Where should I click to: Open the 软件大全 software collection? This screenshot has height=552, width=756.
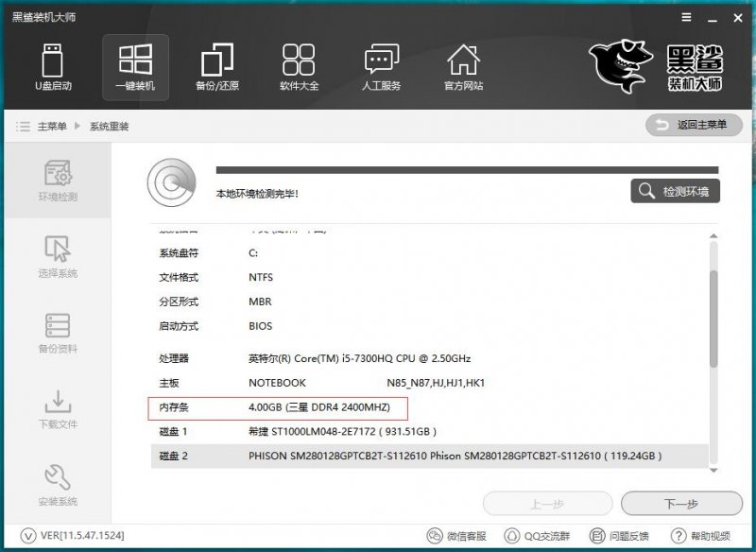299,67
